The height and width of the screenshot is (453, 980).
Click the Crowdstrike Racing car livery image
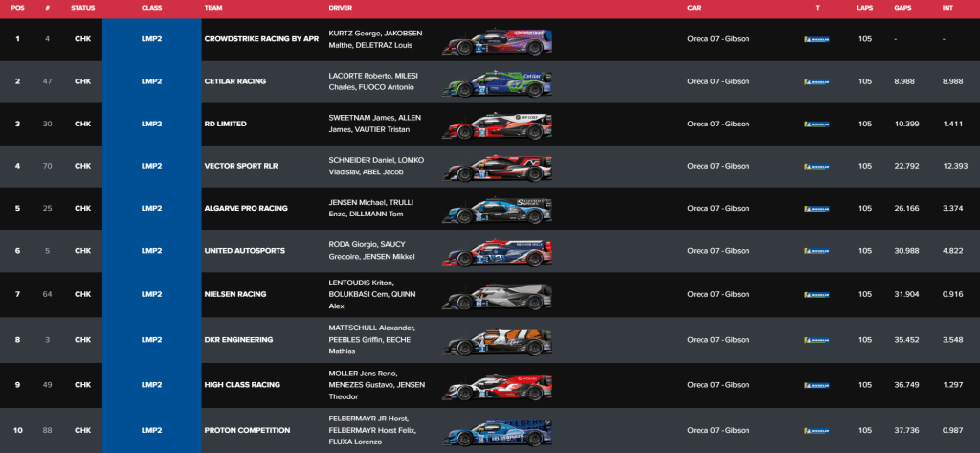tap(497, 41)
